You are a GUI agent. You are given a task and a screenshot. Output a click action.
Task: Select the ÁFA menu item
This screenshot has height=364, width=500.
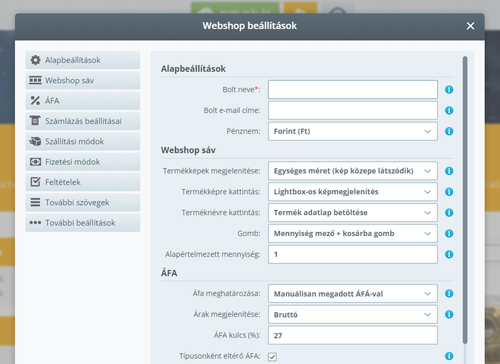click(83, 101)
